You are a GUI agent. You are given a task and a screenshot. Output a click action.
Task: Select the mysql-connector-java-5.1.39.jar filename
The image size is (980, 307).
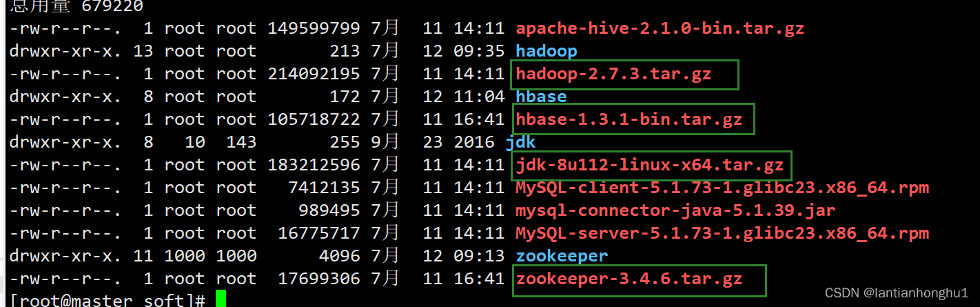pos(675,210)
